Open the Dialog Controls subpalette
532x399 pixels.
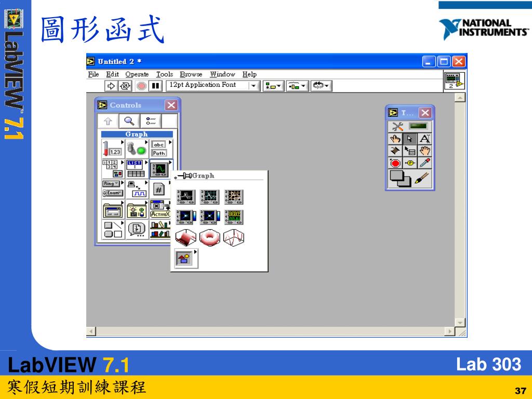tap(113, 209)
